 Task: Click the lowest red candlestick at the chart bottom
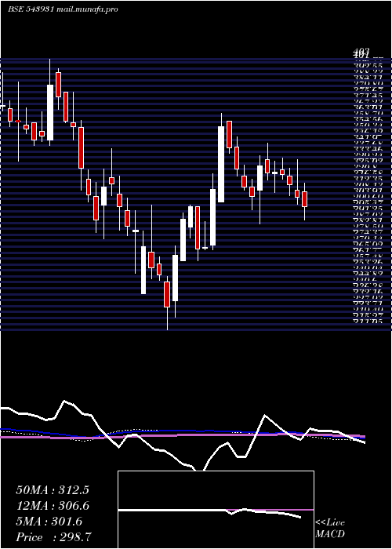pos(167,294)
